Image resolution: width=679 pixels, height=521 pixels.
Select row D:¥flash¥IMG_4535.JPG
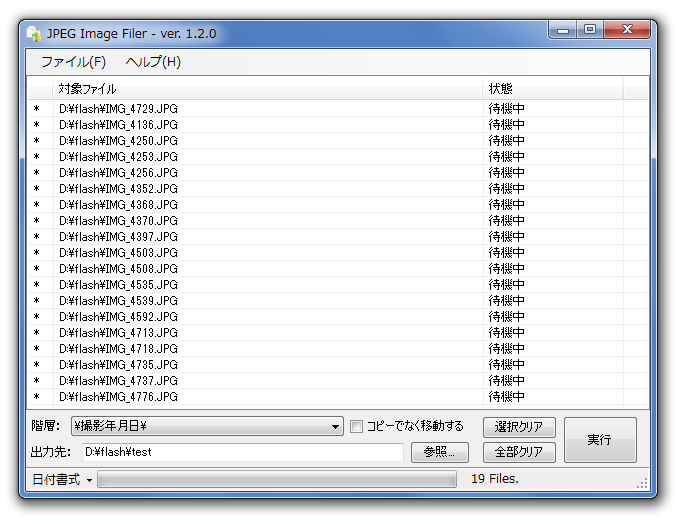tap(338, 285)
